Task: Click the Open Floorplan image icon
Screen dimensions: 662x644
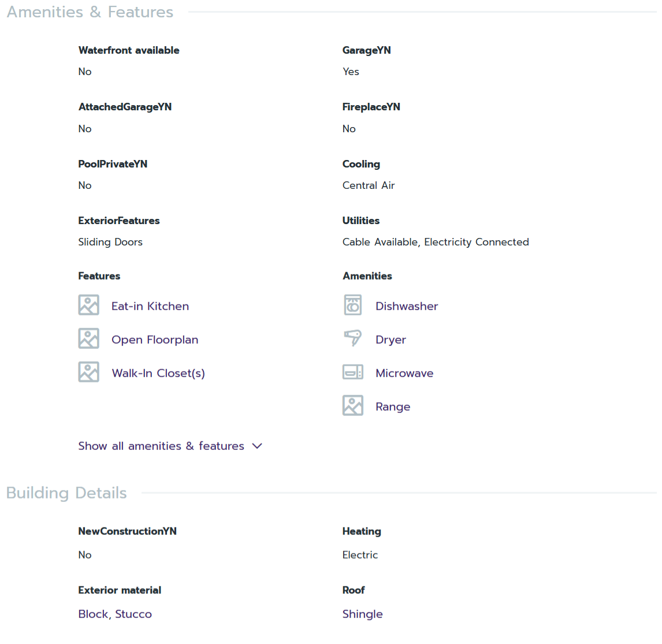Action: coord(88,338)
